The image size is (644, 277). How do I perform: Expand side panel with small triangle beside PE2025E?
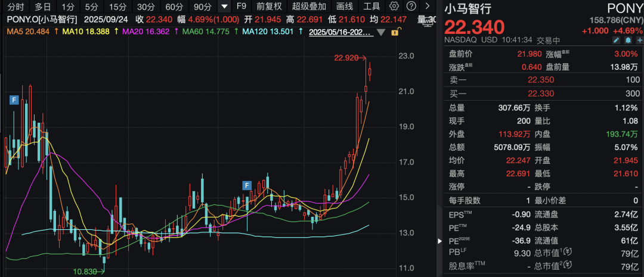point(440,241)
